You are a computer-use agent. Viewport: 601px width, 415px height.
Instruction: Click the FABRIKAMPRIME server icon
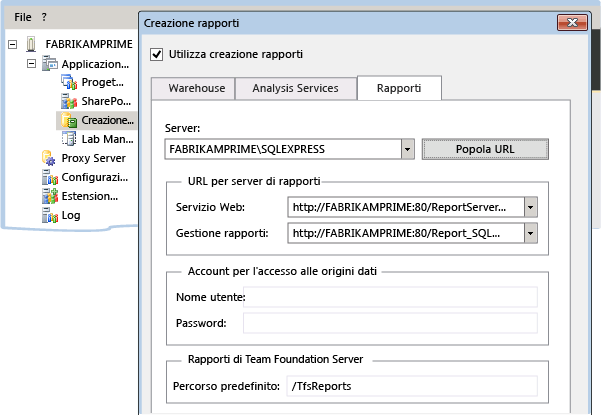(31, 44)
